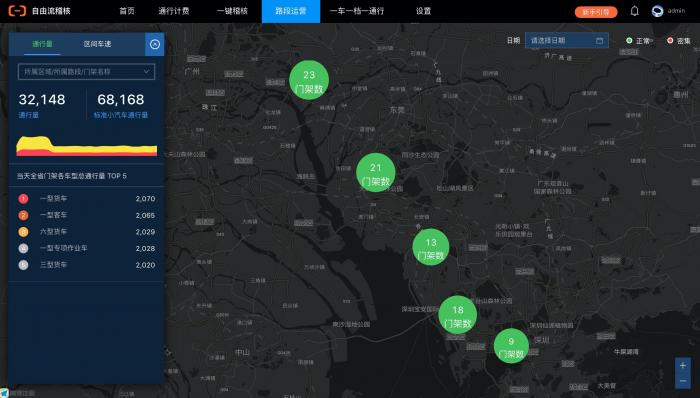Screen dimensions: 700x398
Task: Click the 日期 label
Action: [x=513, y=41]
